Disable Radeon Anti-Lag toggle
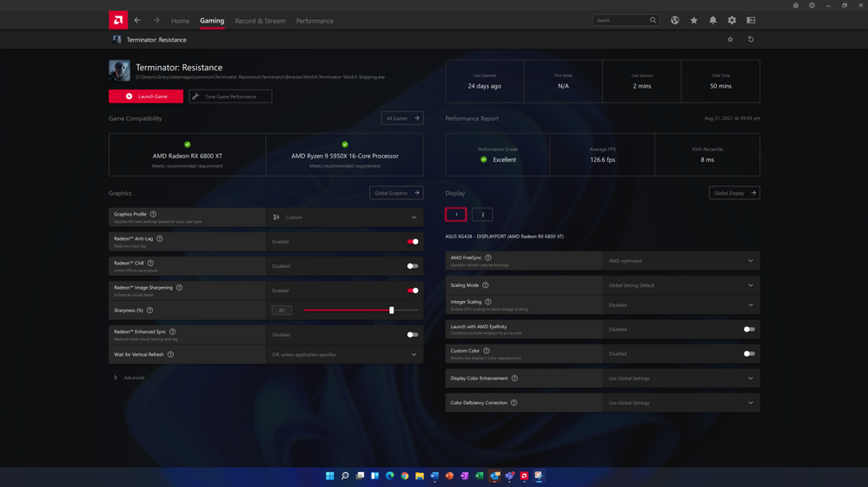The width and height of the screenshot is (868, 487). 413,242
